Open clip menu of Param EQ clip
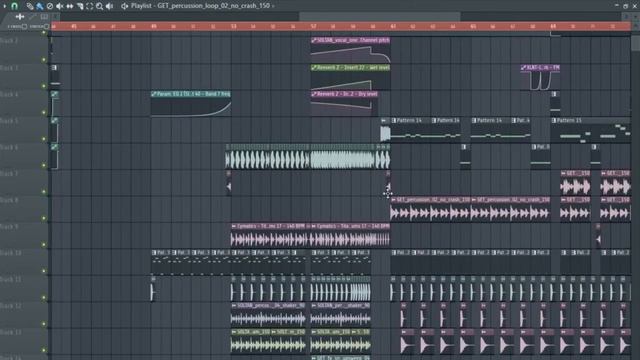Screen dimensions: 640x360 click(153, 94)
